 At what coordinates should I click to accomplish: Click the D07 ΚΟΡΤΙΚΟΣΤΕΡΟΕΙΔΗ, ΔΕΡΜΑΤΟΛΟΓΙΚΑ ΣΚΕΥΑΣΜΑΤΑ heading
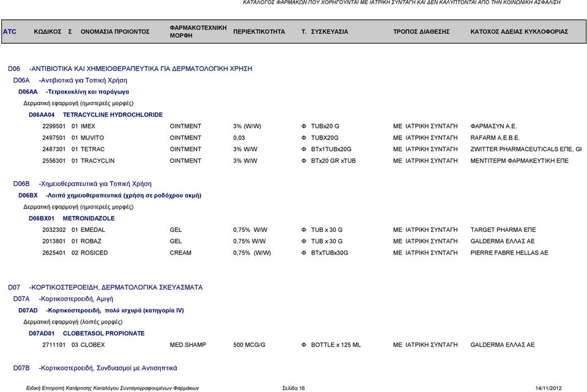click(106, 287)
